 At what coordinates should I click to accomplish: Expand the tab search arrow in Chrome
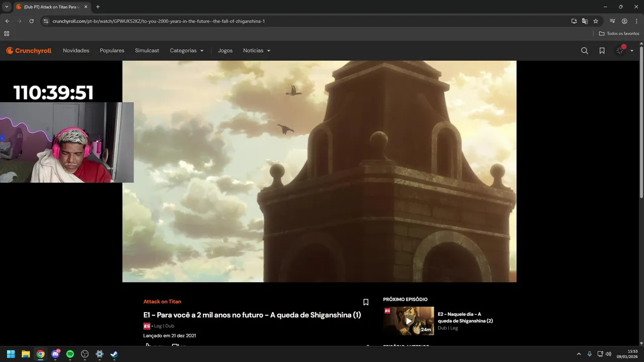pos(7,7)
